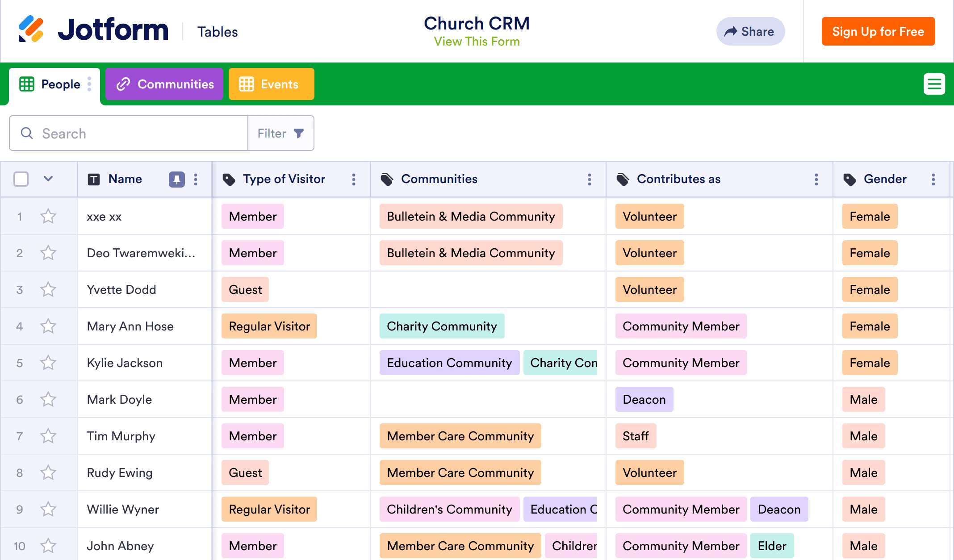Click the Jotform logo icon
Viewport: 954px width, 560px height.
point(31,29)
